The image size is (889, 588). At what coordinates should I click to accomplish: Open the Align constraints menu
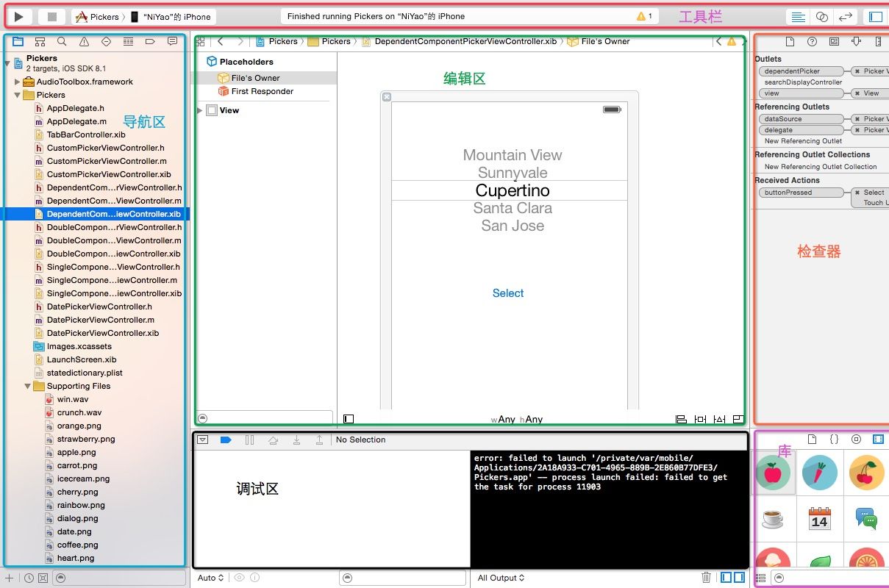click(x=681, y=419)
